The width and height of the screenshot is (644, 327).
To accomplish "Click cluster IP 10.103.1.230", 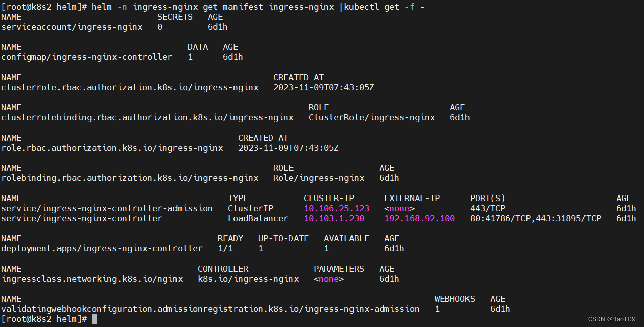I will (334, 218).
